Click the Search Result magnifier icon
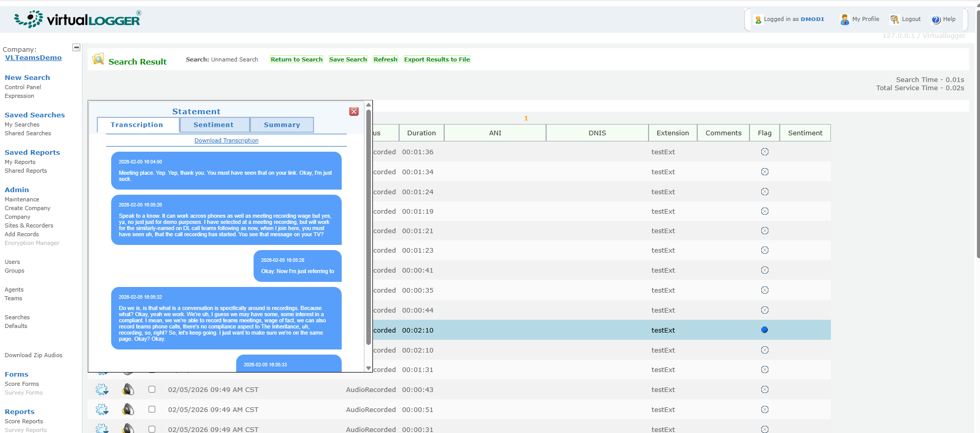 tap(98, 59)
